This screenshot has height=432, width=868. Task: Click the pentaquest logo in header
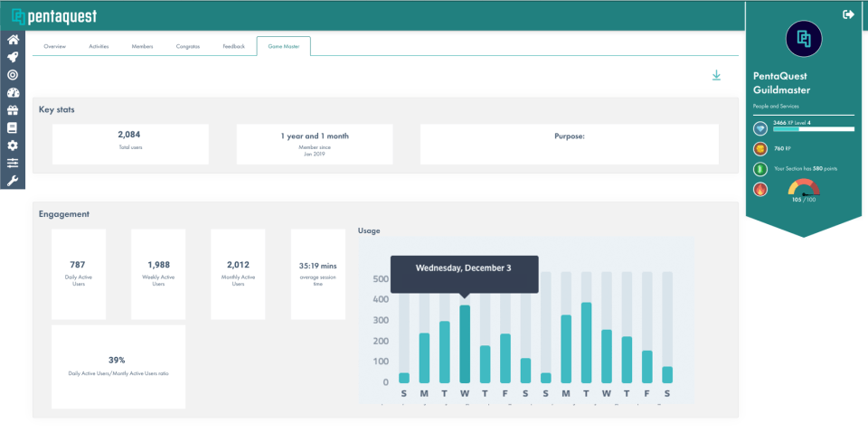click(54, 16)
